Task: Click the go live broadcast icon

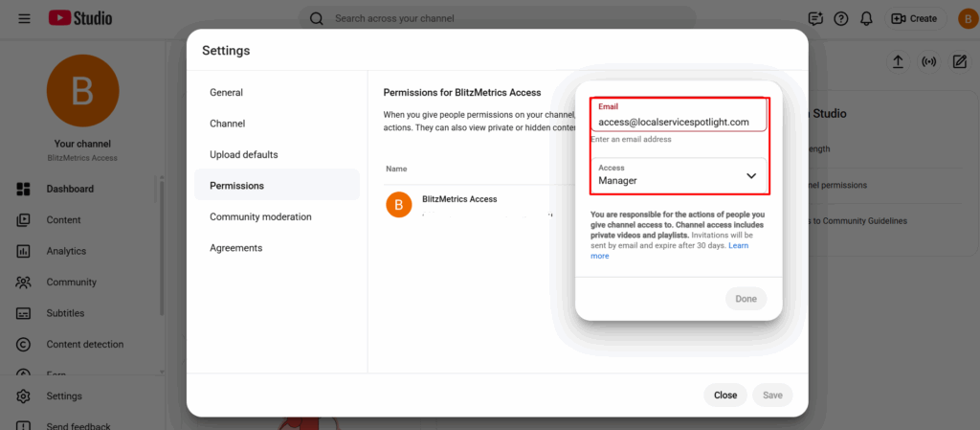Action: (928, 62)
